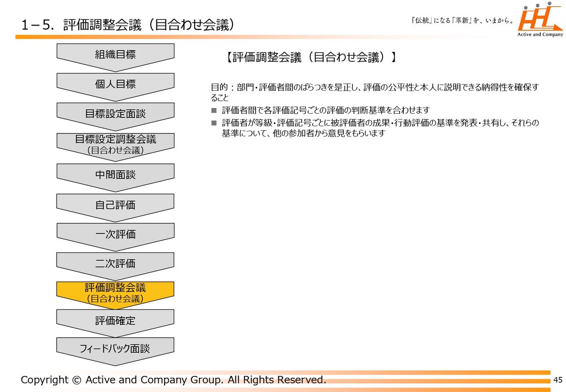Click the 目標設定調整会議 step box

click(x=116, y=143)
